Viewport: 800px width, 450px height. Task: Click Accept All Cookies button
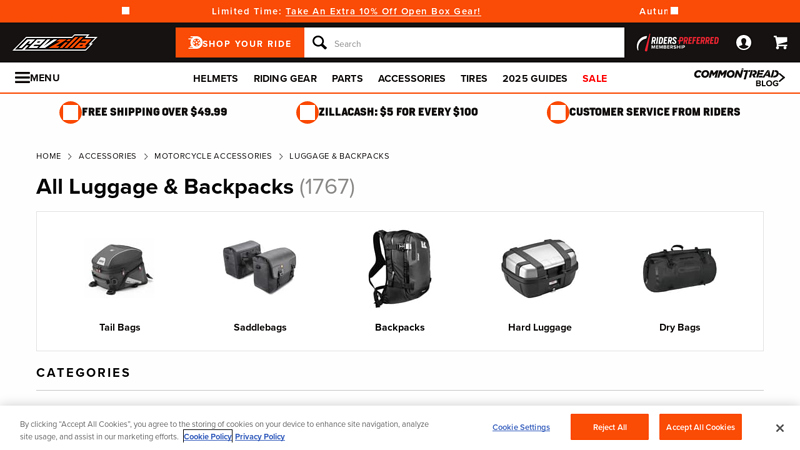[x=700, y=427]
